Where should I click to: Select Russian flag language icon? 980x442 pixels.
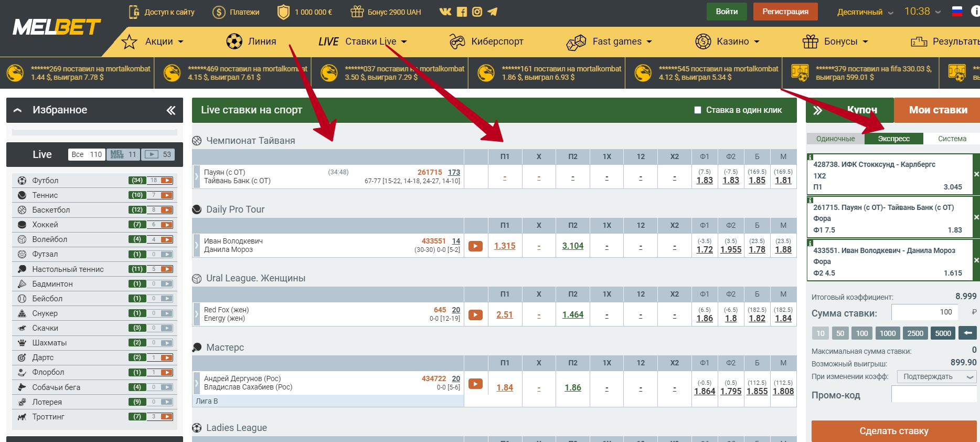(957, 12)
